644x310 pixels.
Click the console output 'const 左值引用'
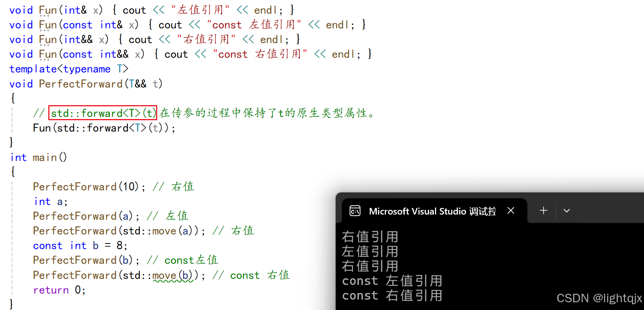392,281
